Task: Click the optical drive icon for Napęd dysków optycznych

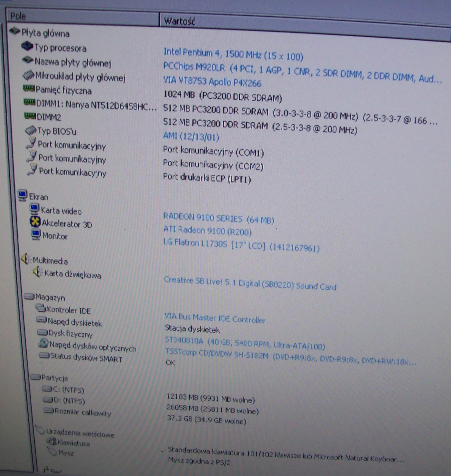Action: click(x=43, y=343)
